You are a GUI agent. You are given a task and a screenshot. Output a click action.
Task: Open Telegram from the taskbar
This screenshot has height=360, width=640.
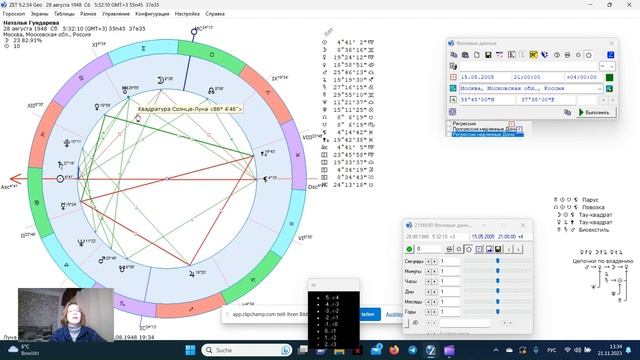(x=413, y=350)
